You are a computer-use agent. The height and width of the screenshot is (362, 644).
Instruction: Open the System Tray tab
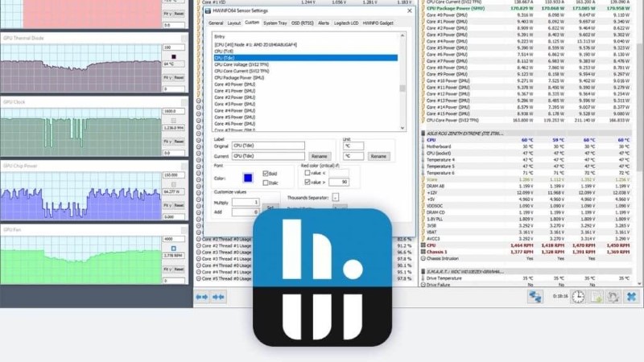point(275,23)
